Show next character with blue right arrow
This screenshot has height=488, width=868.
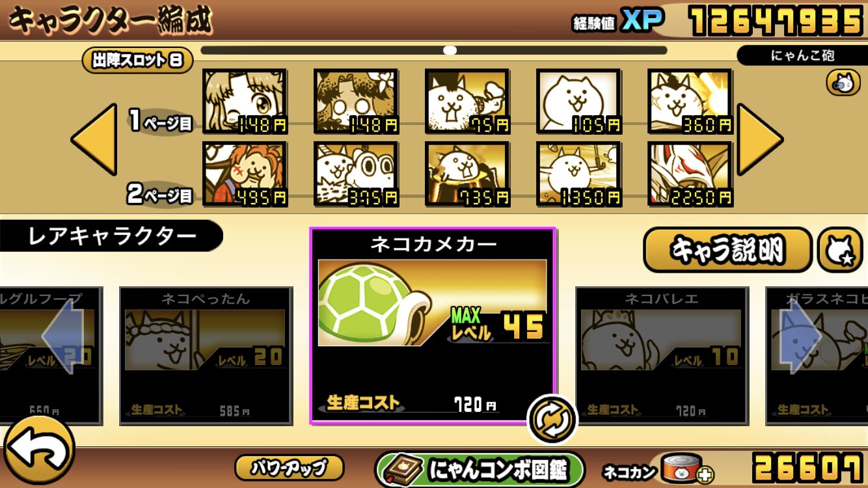[806, 336]
